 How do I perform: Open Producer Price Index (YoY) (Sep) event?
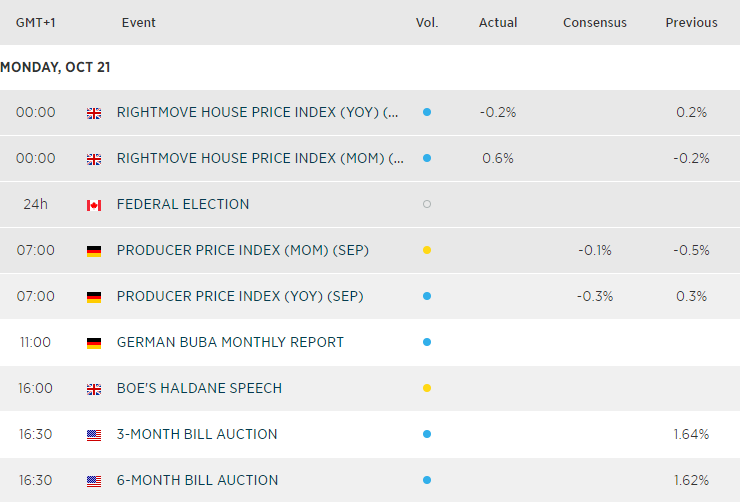pos(240,297)
